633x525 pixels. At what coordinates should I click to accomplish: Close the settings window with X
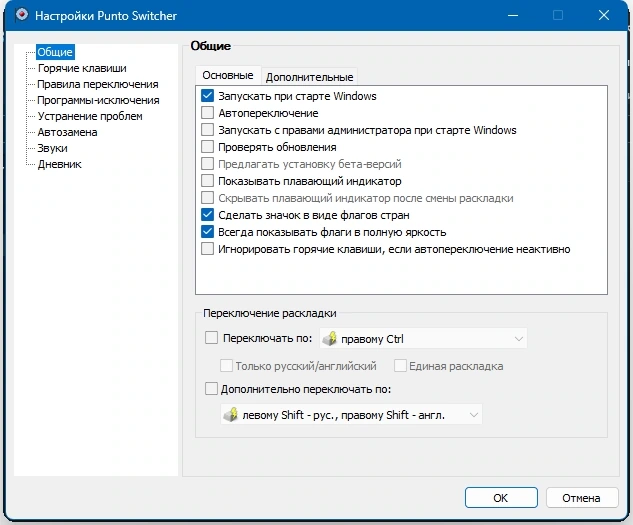(x=604, y=15)
